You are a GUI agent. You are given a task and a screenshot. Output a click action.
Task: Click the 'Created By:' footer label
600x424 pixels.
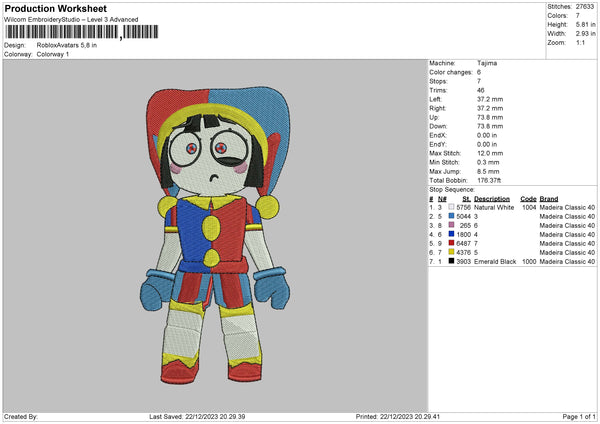tap(21, 417)
